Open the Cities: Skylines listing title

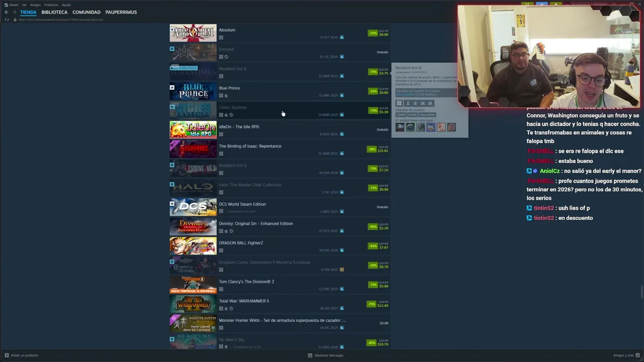click(232, 108)
